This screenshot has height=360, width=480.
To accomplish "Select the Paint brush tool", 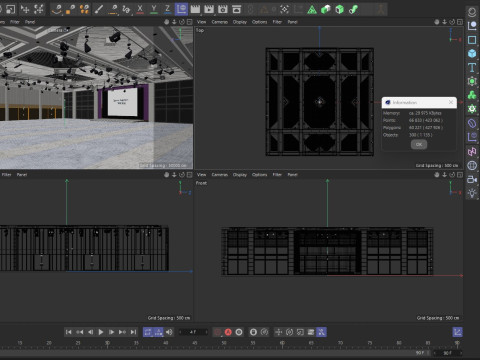I will [99, 9].
